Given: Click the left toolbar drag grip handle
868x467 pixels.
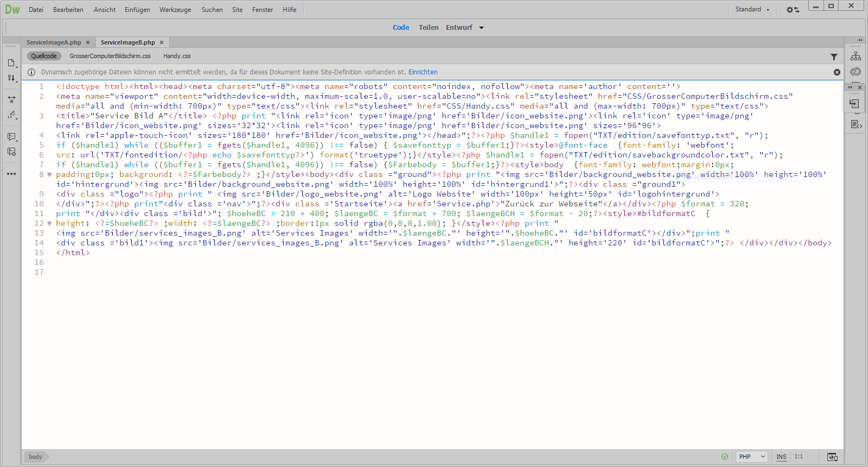Looking at the screenshot, I should point(11,47).
